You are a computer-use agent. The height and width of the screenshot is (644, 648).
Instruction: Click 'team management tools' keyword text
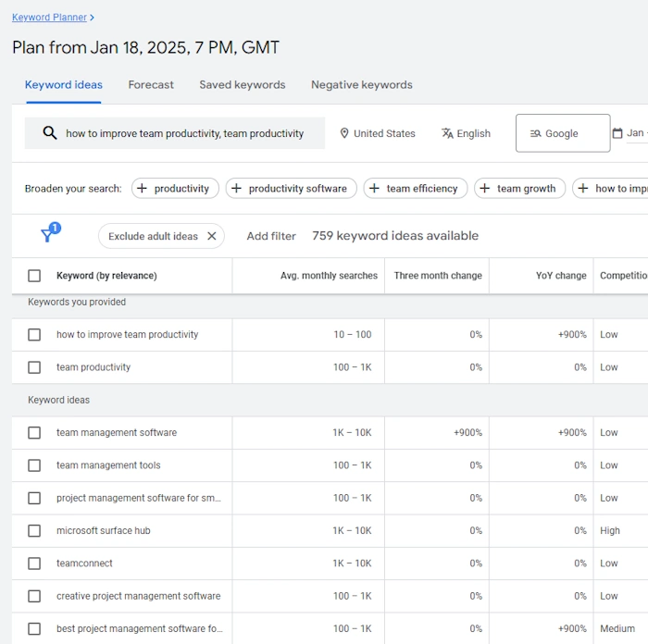click(x=108, y=465)
